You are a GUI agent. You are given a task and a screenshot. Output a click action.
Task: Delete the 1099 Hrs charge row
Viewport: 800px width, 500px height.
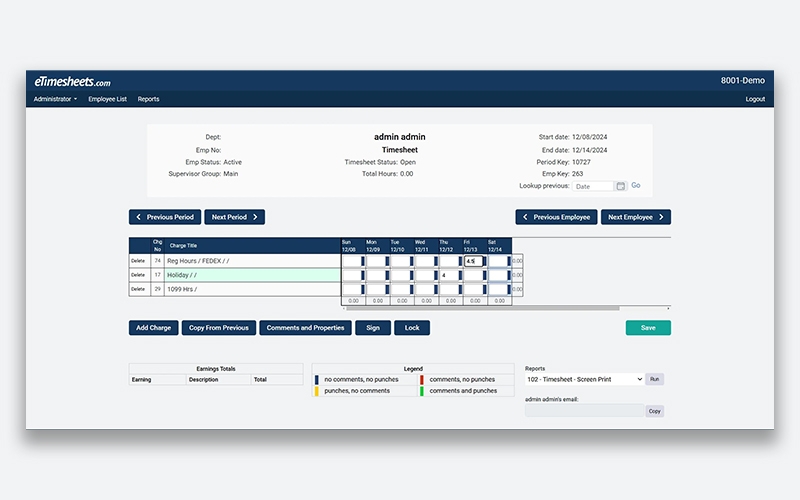coord(138,289)
